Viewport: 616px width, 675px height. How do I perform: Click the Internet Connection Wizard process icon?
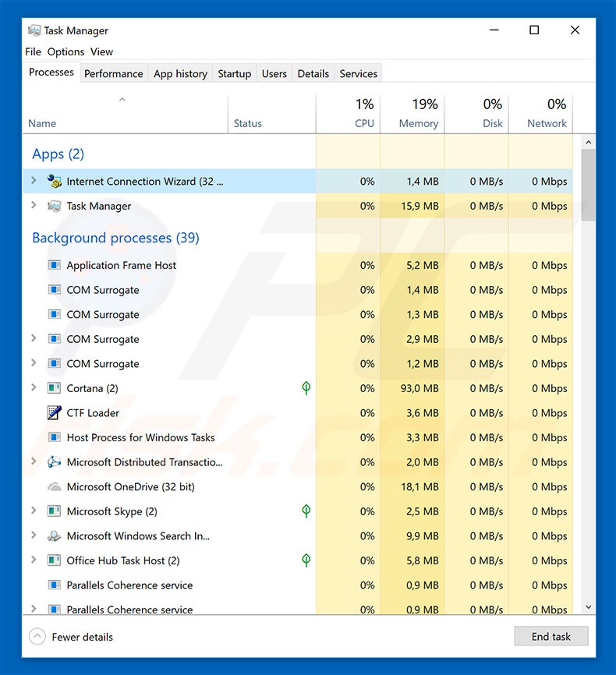(55, 182)
